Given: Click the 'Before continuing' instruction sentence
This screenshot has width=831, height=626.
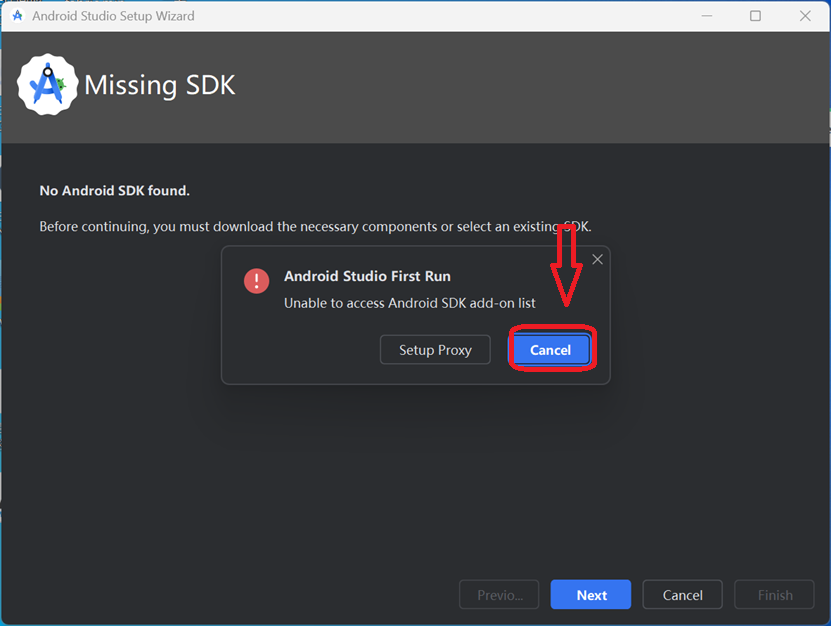Looking at the screenshot, I should [x=315, y=227].
